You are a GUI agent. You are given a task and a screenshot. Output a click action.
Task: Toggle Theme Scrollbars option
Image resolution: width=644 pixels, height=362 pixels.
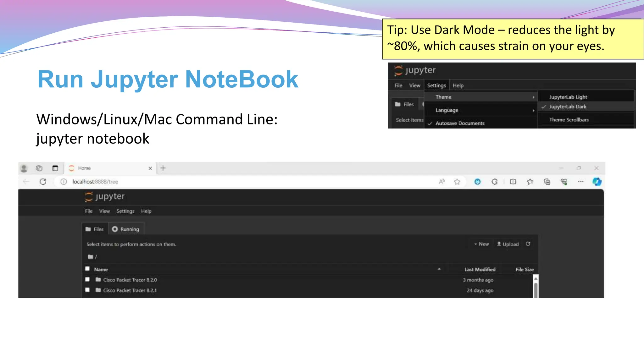586,120
